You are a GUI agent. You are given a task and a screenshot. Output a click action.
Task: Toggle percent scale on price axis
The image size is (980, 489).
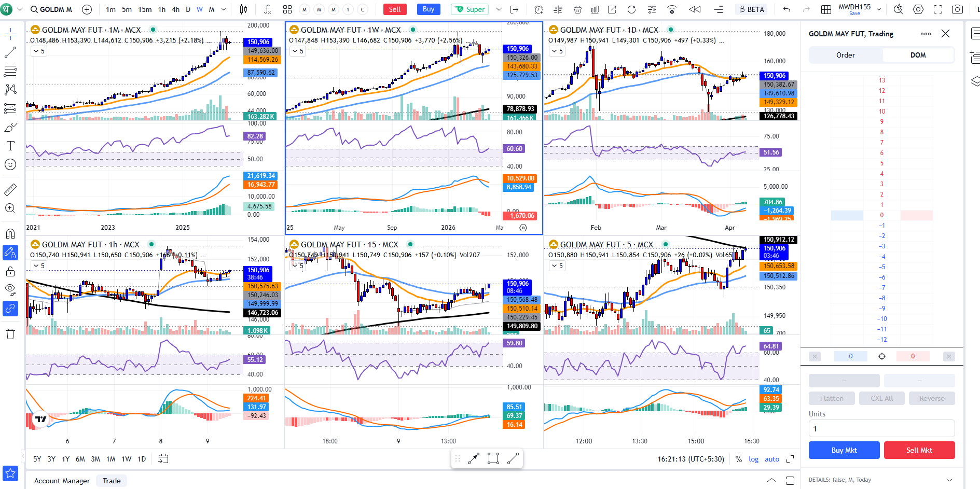tap(738, 459)
